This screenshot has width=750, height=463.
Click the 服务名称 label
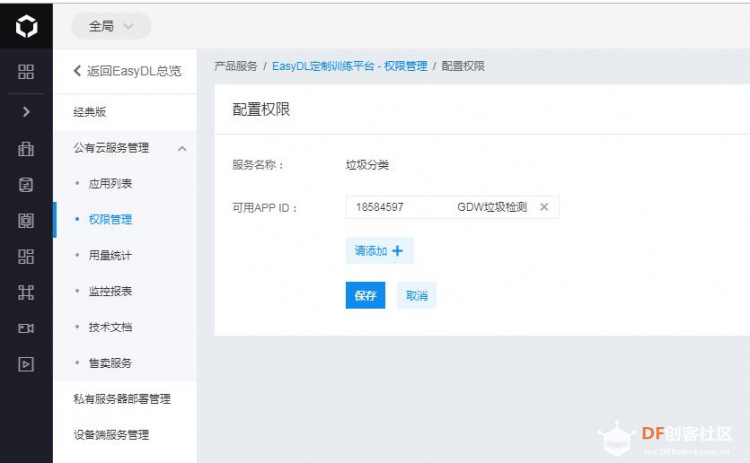258,165
